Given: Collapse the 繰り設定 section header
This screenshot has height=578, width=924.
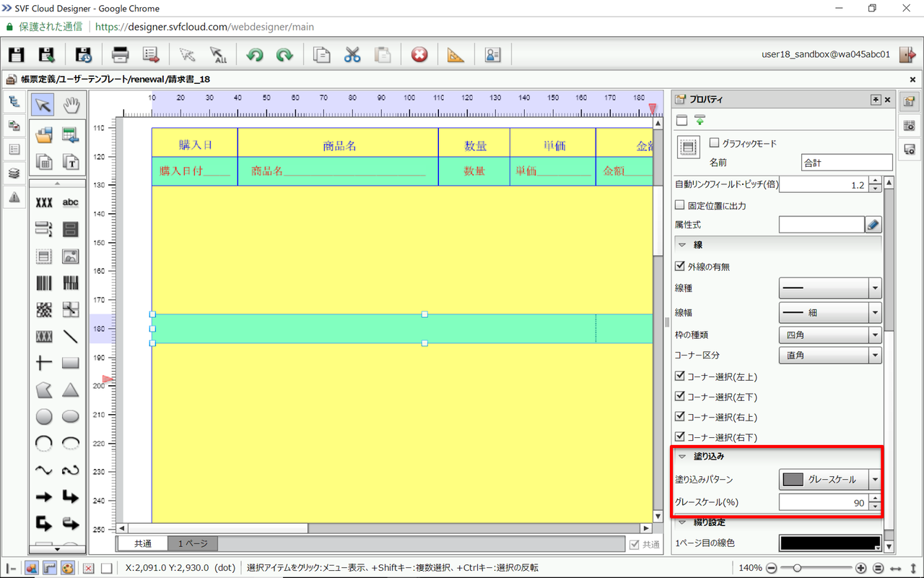Looking at the screenshot, I should [x=777, y=522].
